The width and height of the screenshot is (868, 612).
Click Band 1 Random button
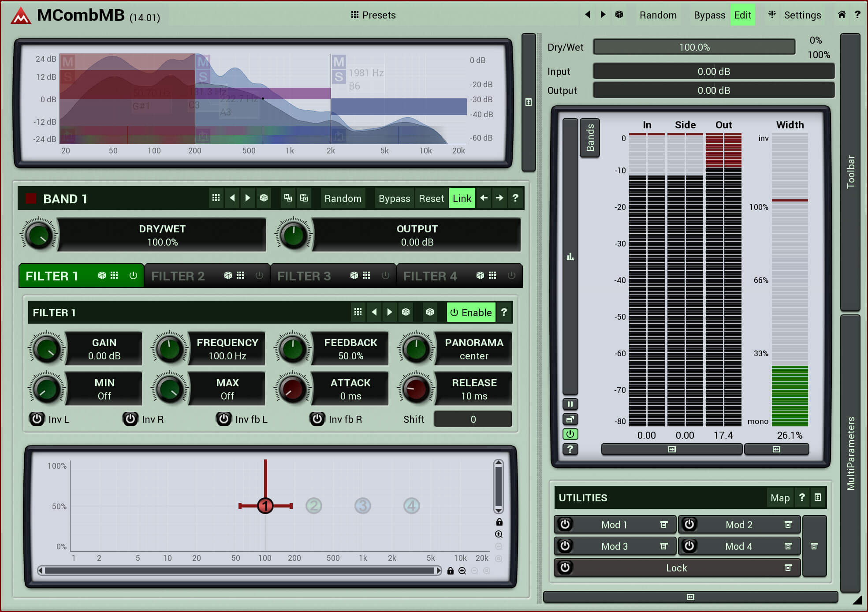tap(343, 198)
